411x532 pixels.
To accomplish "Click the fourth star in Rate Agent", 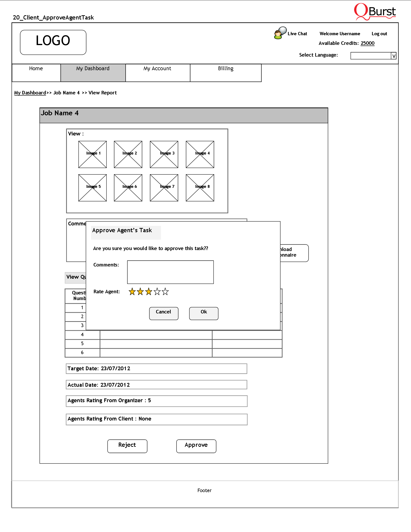I will (157, 291).
